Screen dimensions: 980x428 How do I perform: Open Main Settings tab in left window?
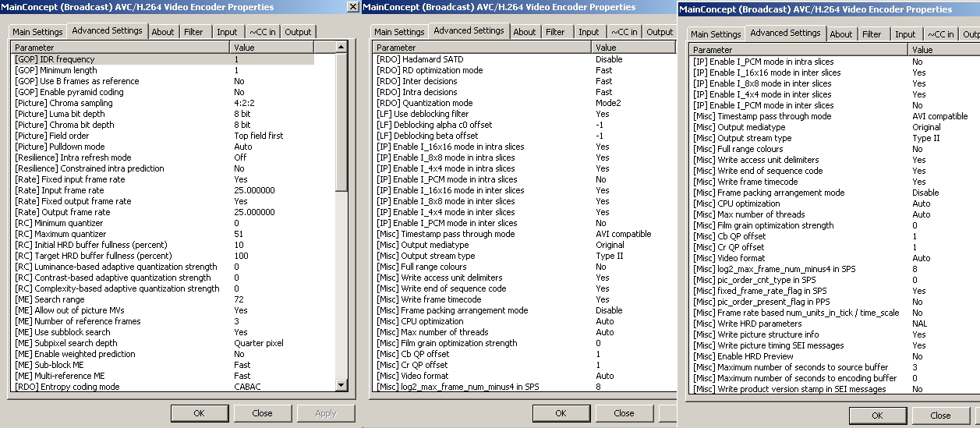coord(37,32)
